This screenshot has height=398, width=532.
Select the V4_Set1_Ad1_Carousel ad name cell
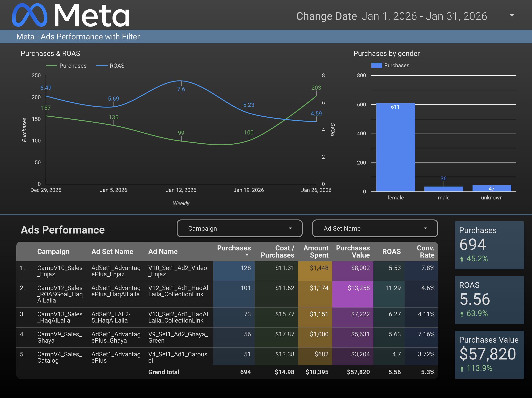click(x=178, y=357)
